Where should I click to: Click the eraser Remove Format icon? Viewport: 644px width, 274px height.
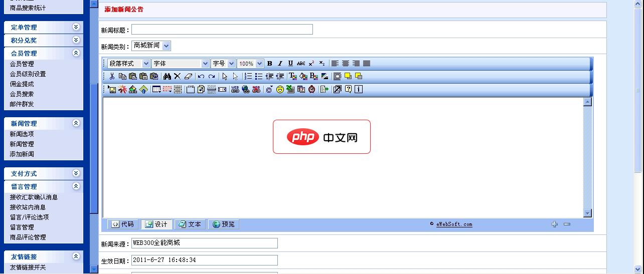coord(188,77)
